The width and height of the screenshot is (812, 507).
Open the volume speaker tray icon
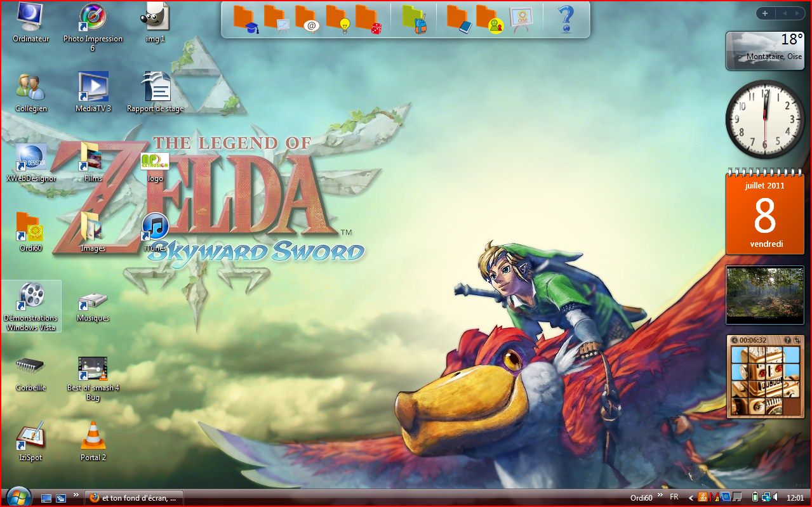coord(776,497)
